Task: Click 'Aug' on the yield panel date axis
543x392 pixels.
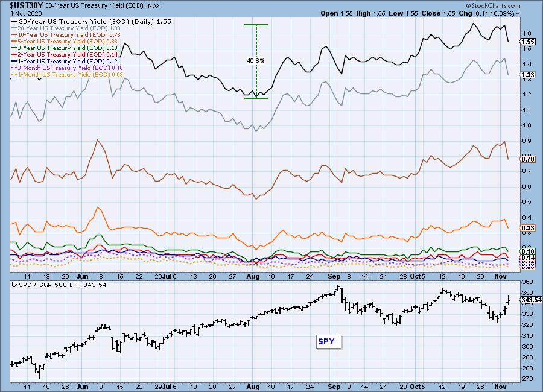Action: (253, 276)
